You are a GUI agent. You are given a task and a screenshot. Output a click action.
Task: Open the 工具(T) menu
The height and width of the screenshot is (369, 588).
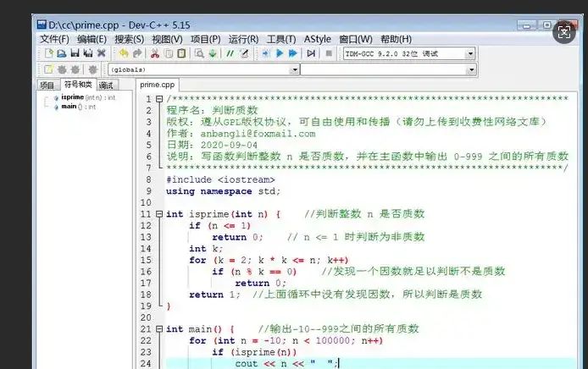(281, 39)
